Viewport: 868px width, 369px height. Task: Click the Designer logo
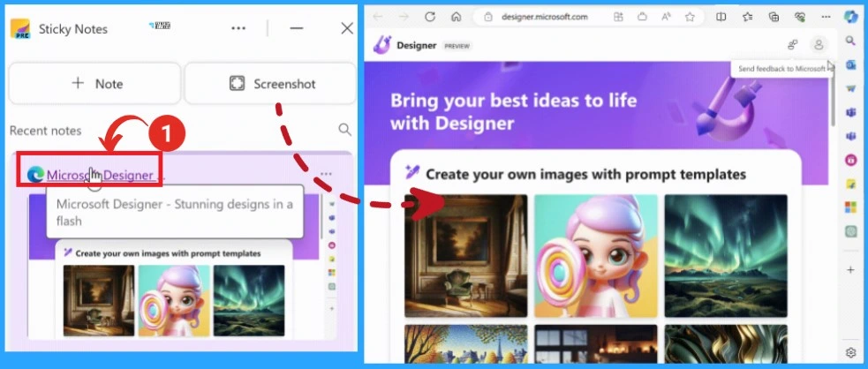[382, 45]
